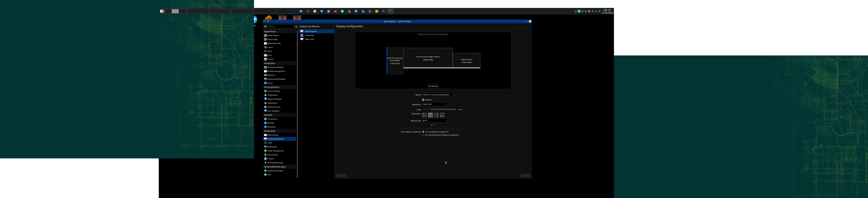Open the hamburger menu in System Settings
868x198 pixels.
tap(266, 26)
